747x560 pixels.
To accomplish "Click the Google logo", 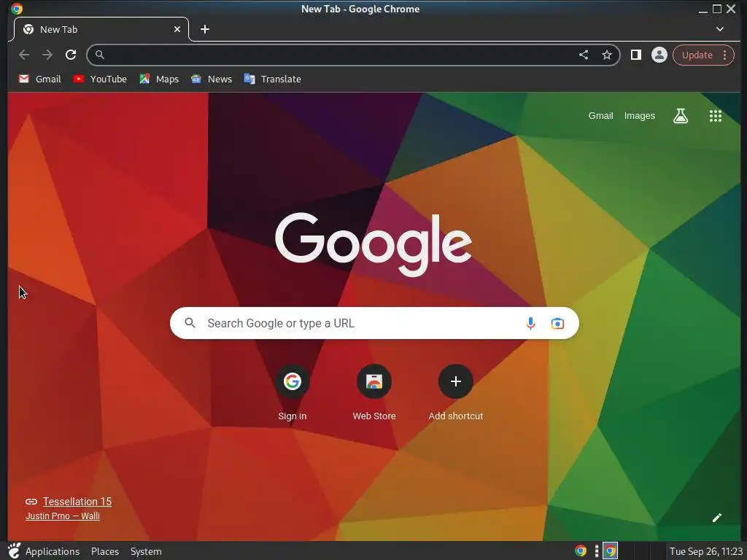I will pos(373,244).
